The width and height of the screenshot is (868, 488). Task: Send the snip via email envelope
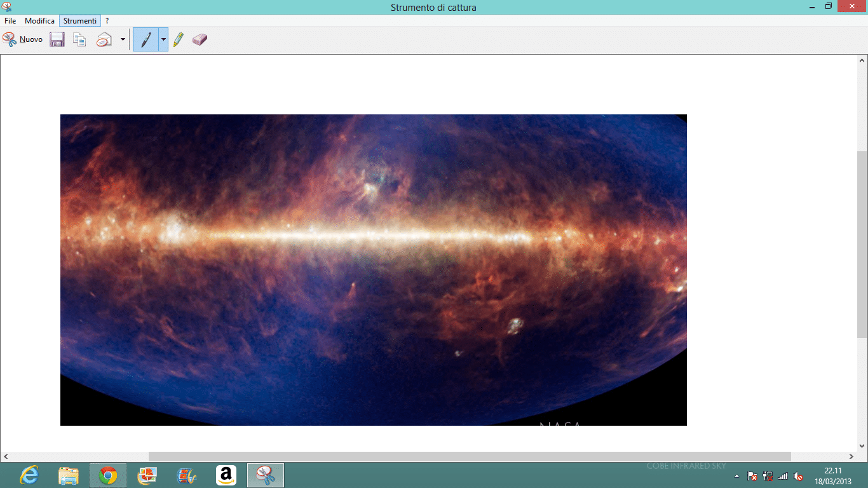pos(104,39)
